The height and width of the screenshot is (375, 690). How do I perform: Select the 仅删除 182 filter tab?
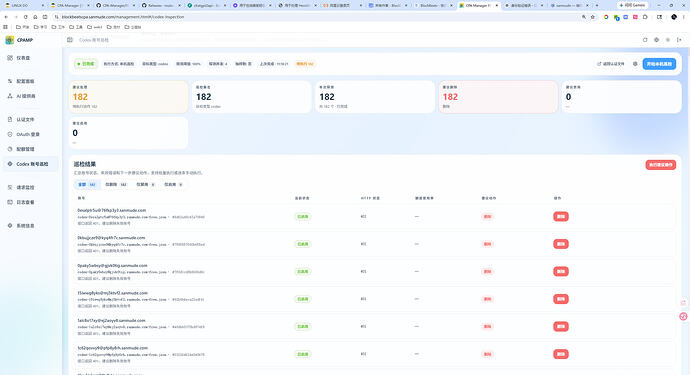(116, 184)
